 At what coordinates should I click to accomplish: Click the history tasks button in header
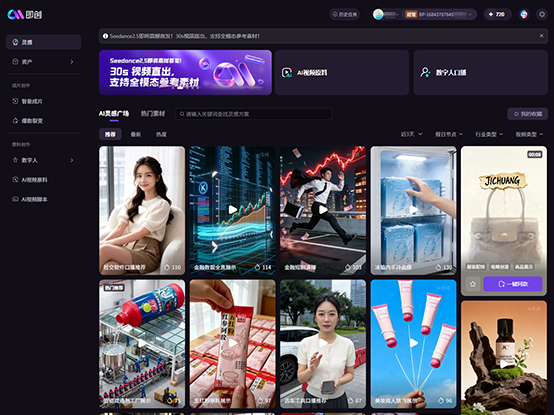345,14
